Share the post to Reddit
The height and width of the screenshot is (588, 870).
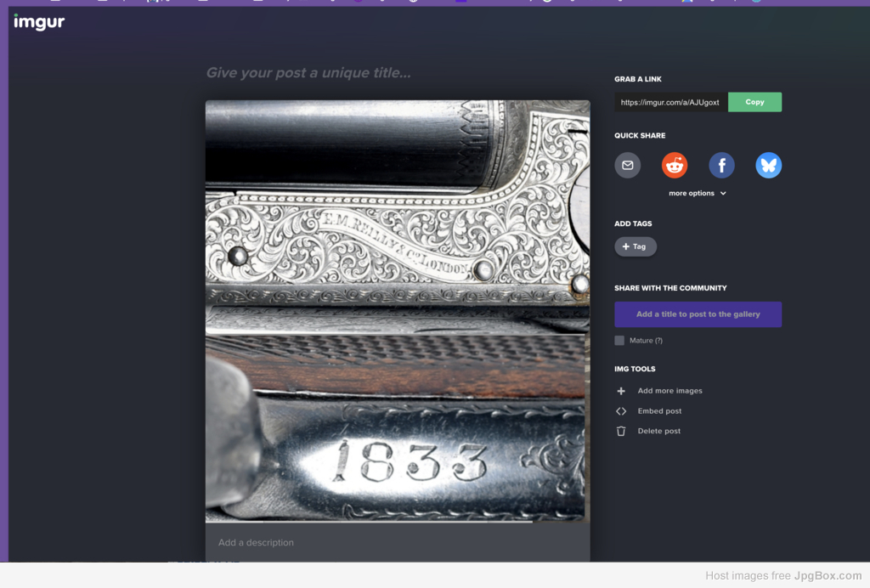pos(675,166)
